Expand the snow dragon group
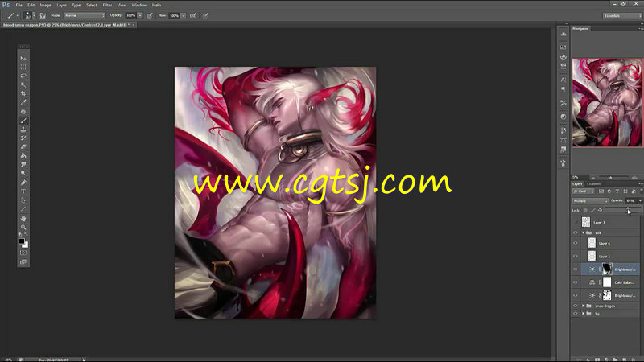 [x=583, y=306]
